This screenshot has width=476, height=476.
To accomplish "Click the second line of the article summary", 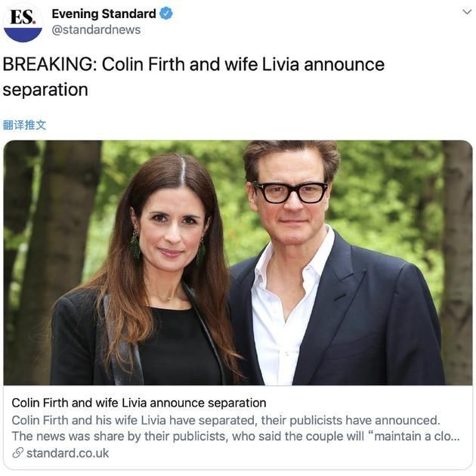I will pos(236,436).
